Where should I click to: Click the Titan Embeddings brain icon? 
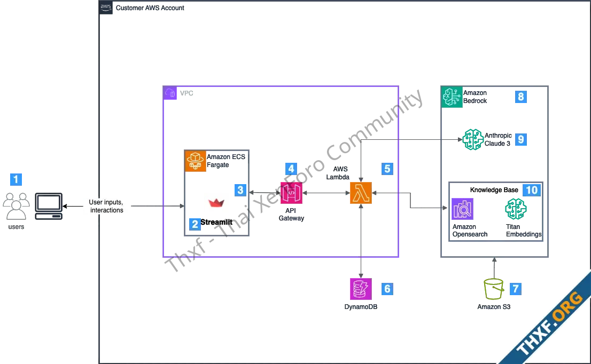tap(516, 209)
